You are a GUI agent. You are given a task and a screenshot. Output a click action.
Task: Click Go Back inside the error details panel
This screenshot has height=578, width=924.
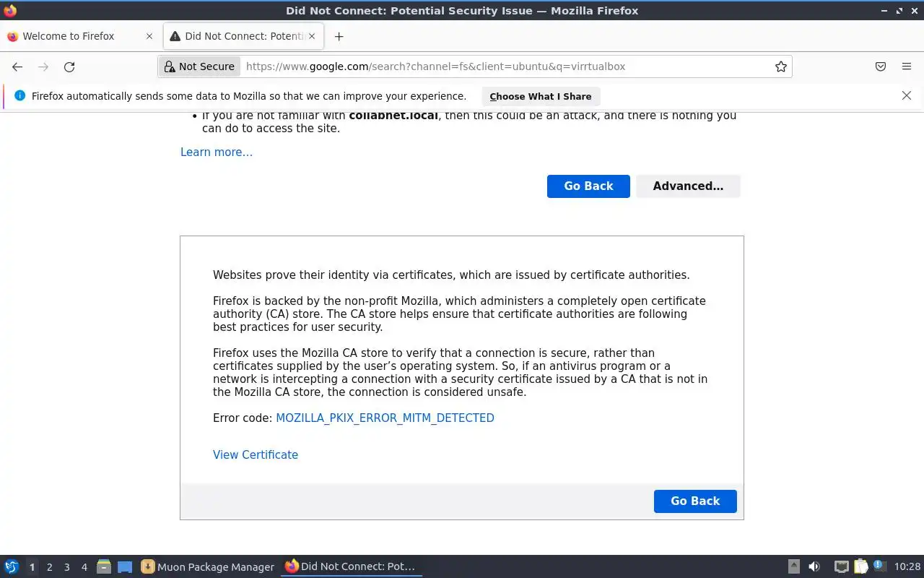(695, 501)
